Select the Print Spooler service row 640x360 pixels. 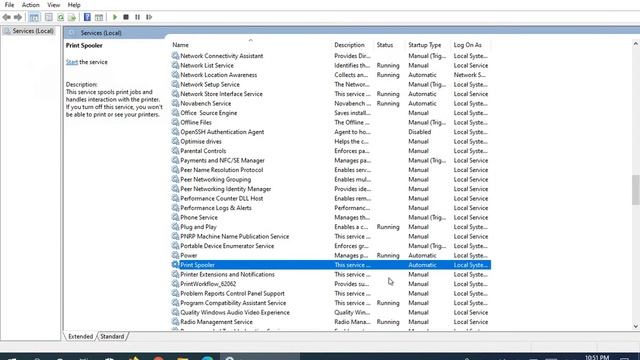tap(331, 265)
